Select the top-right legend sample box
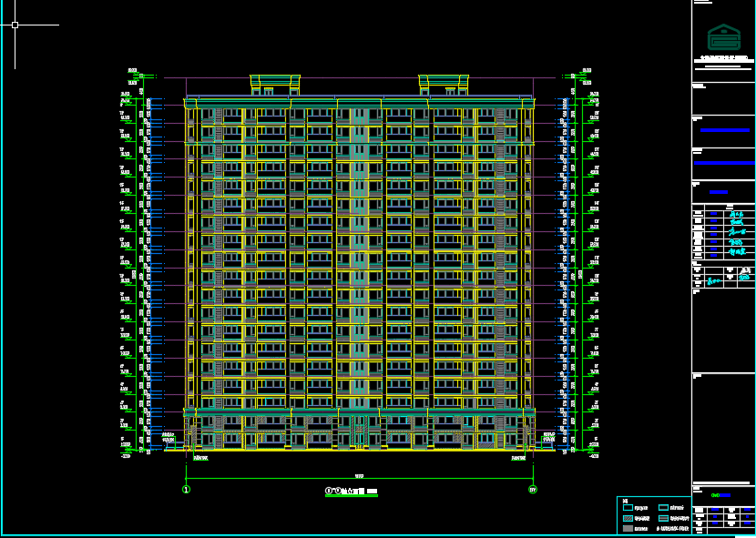 [664, 507]
